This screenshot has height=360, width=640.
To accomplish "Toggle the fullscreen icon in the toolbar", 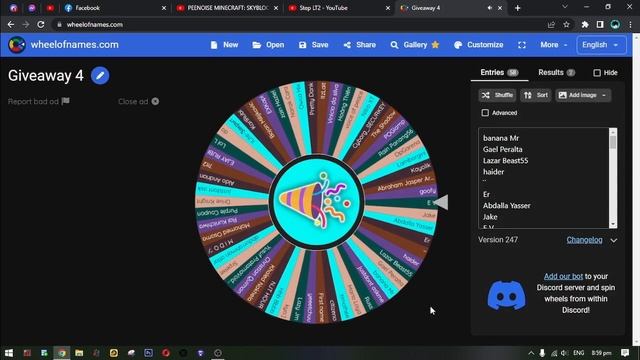I will pyautogui.click(x=522, y=45).
